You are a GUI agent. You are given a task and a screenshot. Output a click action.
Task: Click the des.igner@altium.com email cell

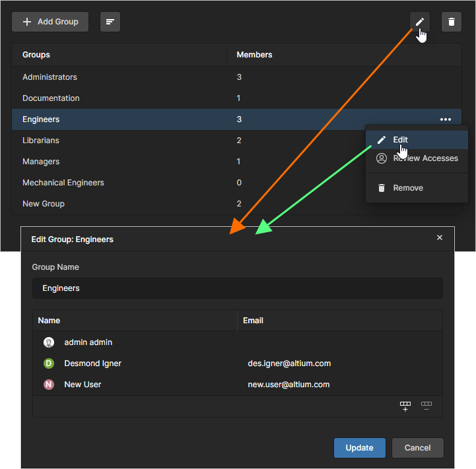pos(289,363)
